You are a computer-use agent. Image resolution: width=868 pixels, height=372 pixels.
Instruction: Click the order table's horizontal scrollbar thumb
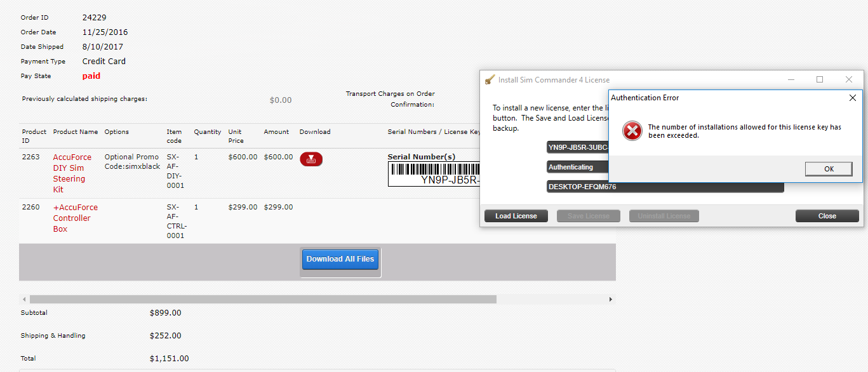tap(263, 299)
